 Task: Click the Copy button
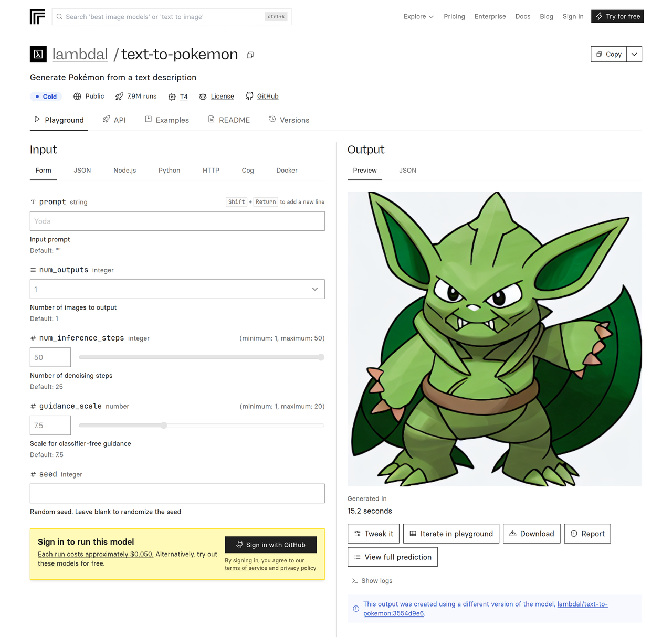[609, 54]
